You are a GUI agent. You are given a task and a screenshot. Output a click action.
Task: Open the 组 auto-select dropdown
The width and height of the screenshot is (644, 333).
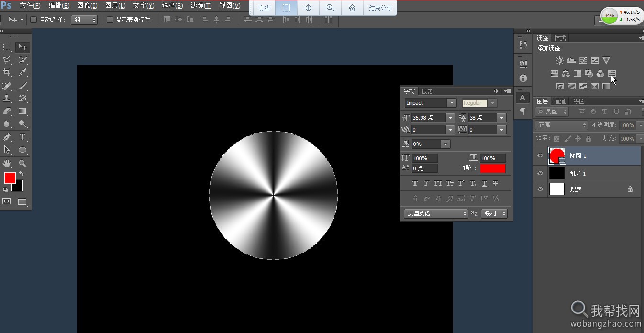pos(84,20)
